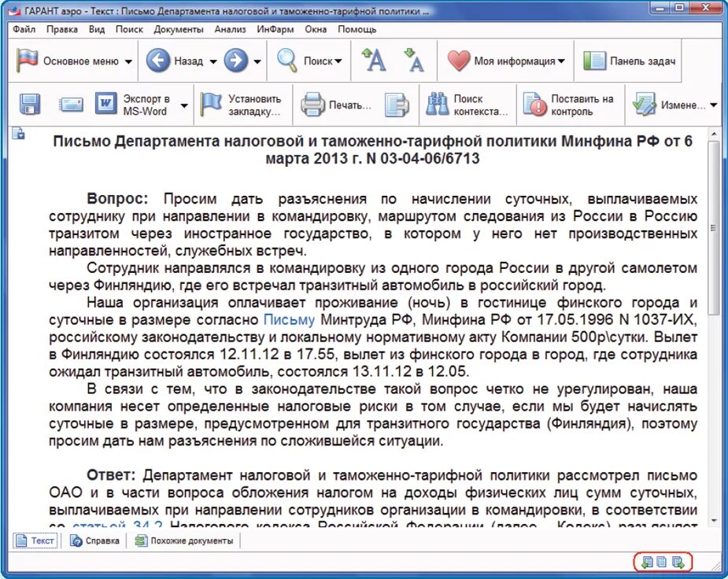Screen dimensions: 728x579
Task: Click document title Письмо Департамента налоговой
Action: [372, 149]
